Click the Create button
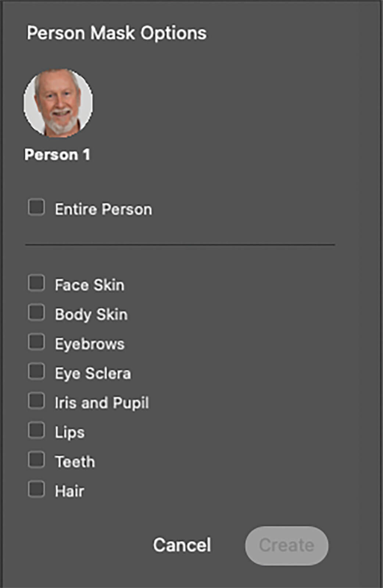Screen dimensions: 383x588 click(x=287, y=545)
